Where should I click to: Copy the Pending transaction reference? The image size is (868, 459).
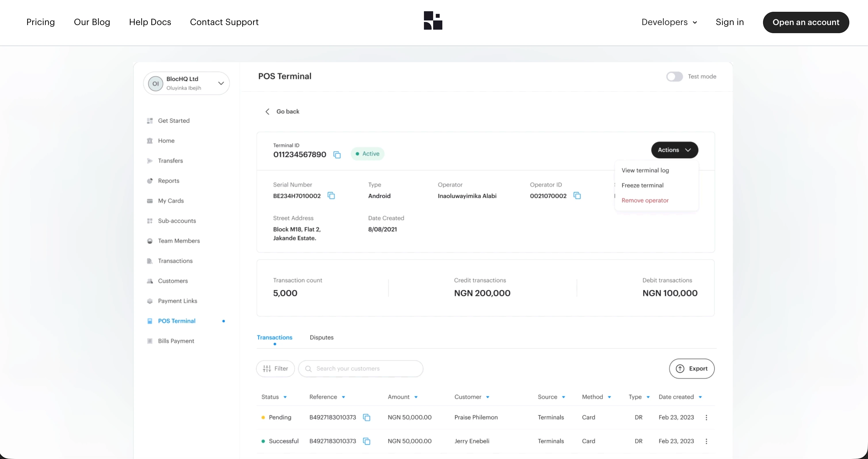[x=366, y=418]
